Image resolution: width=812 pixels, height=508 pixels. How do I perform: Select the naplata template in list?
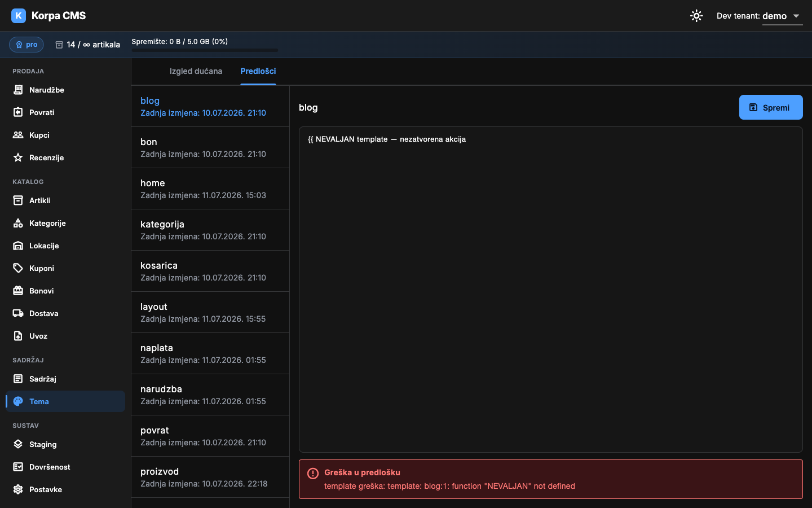(210, 353)
